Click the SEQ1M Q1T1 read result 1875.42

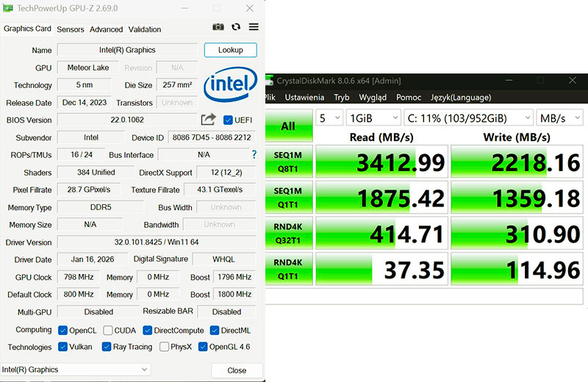tap(381, 198)
